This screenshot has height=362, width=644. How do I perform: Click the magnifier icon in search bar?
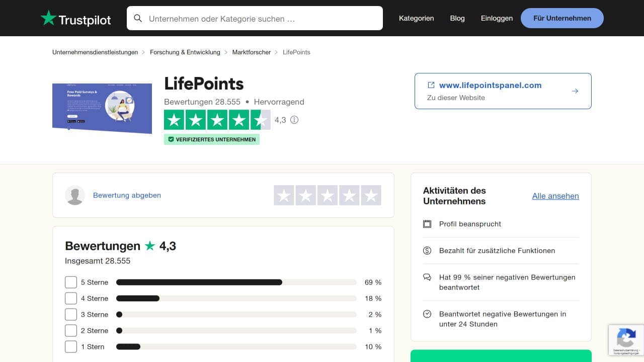pos(138,18)
